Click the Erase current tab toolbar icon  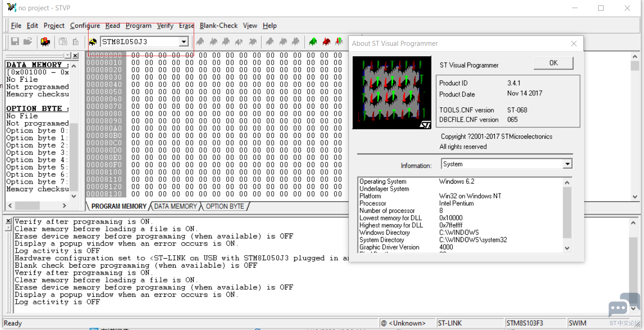click(x=239, y=42)
